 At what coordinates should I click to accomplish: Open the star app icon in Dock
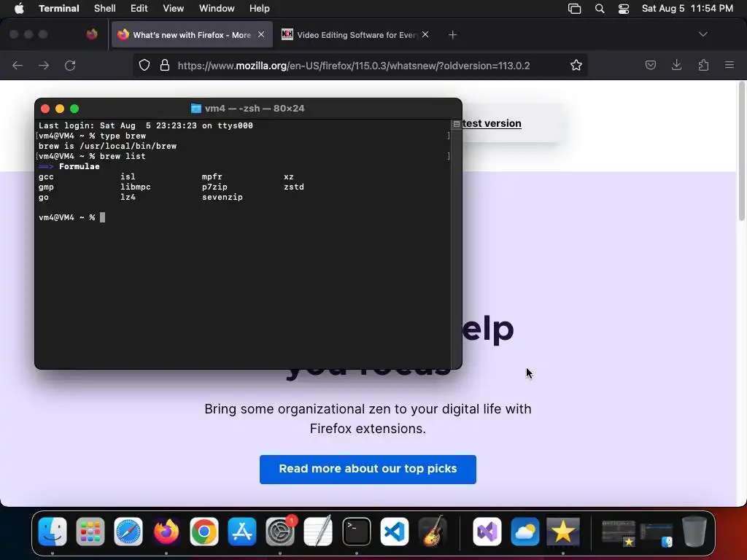click(x=563, y=532)
